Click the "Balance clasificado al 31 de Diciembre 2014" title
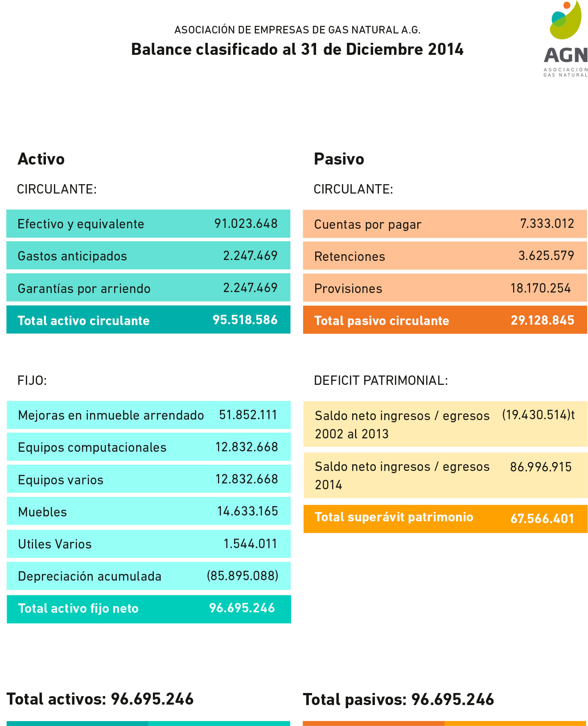Image resolution: width=588 pixels, height=726 pixels. [297, 49]
